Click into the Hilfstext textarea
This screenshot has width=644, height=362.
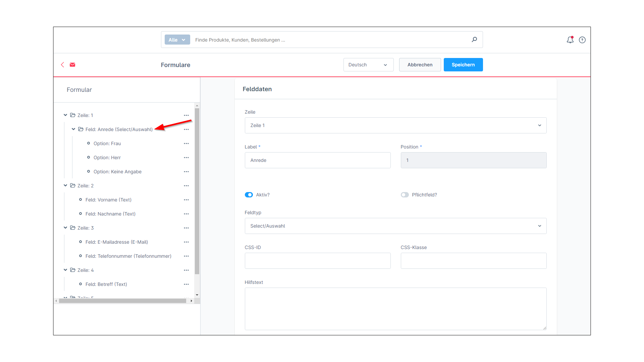395,309
